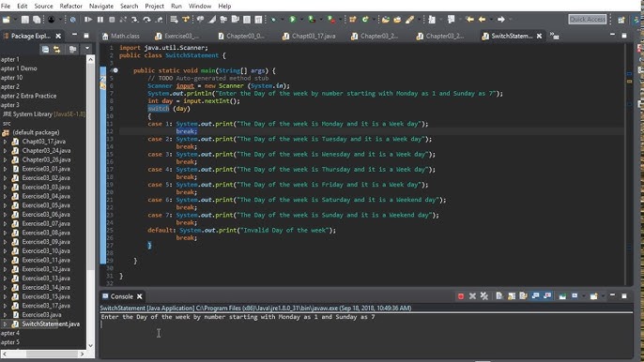
Task: Open the Refactor menu
Action: tap(70, 7)
